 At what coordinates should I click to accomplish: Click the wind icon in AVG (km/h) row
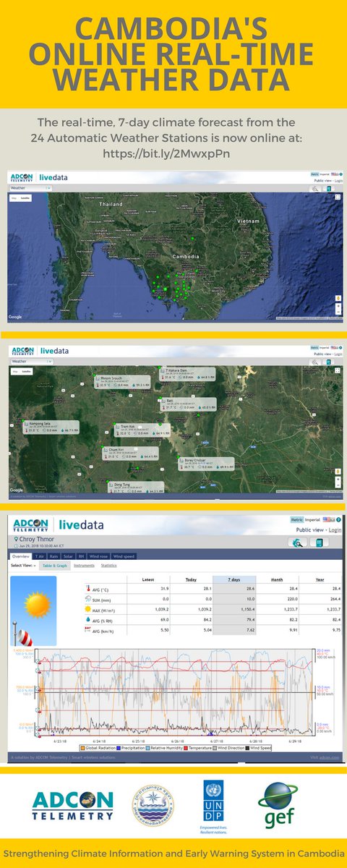(x=87, y=629)
